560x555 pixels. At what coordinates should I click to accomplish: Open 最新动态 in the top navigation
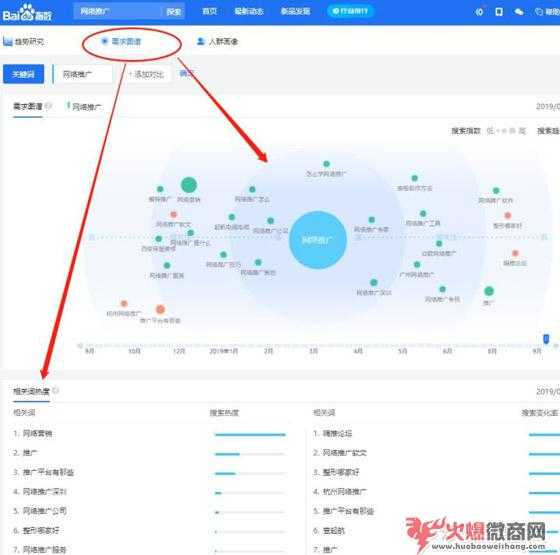click(249, 11)
